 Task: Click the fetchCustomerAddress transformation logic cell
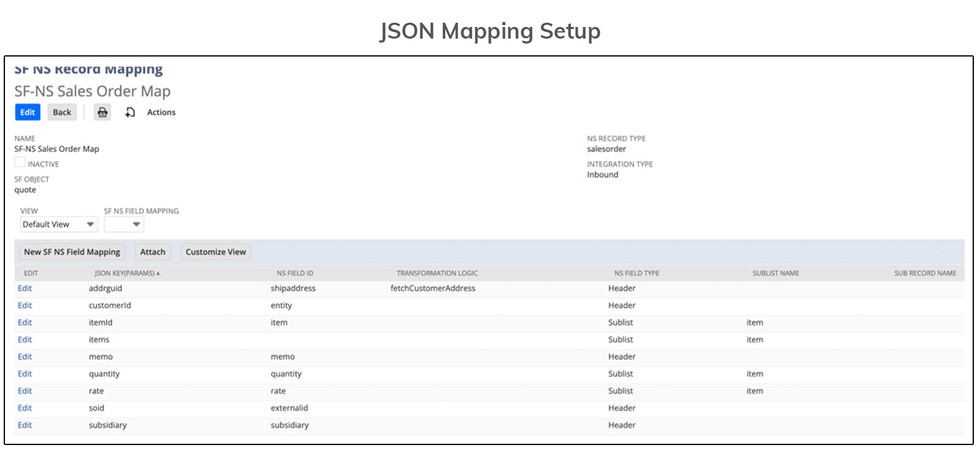[x=432, y=288]
